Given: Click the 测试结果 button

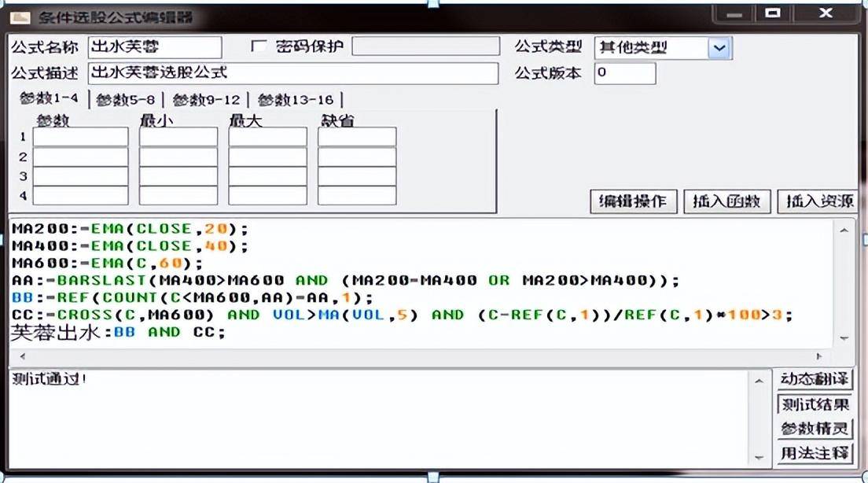Looking at the screenshot, I should click(815, 404).
